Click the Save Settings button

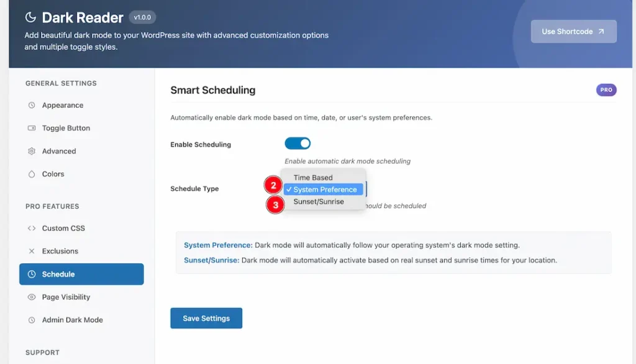coord(206,318)
